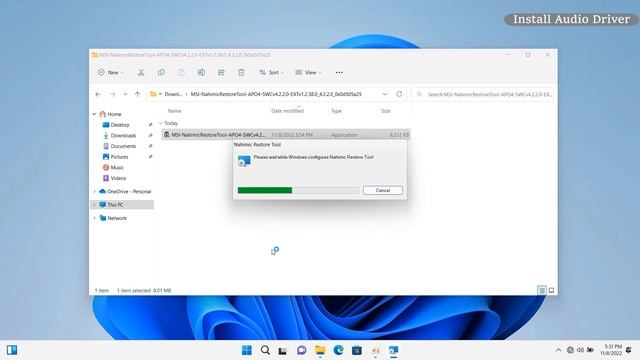This screenshot has width=640, height=360.
Task: Sort by the Type column header
Action: tap(336, 111)
